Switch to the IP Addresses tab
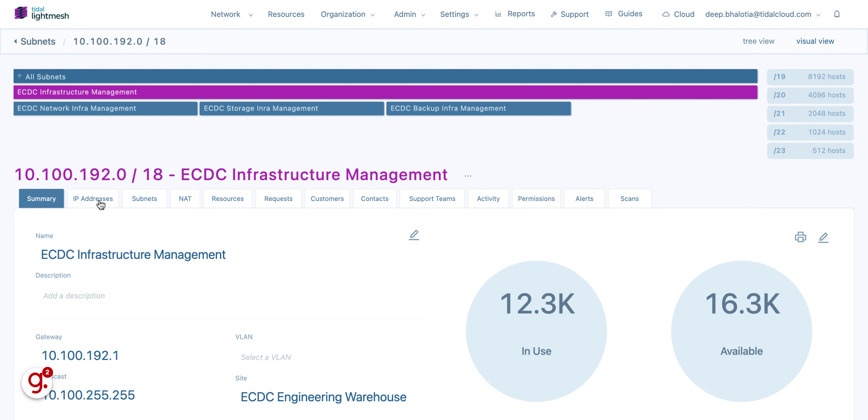The height and width of the screenshot is (420, 868). coord(92,198)
